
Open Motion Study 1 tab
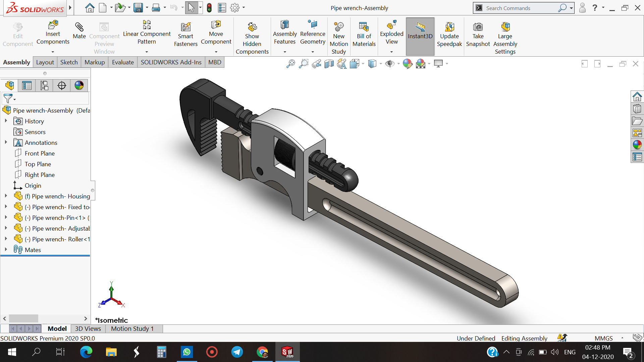point(132,329)
